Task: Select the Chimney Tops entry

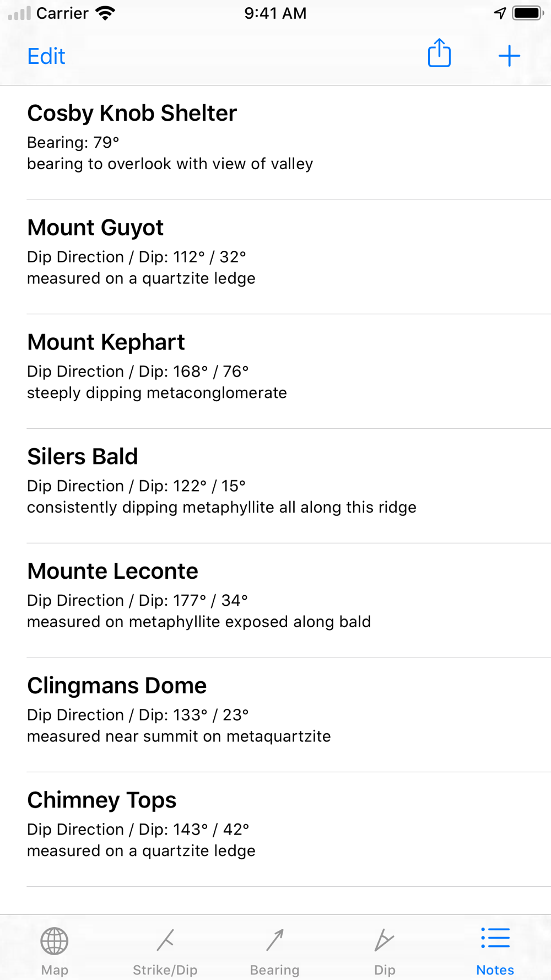Action: click(x=275, y=830)
